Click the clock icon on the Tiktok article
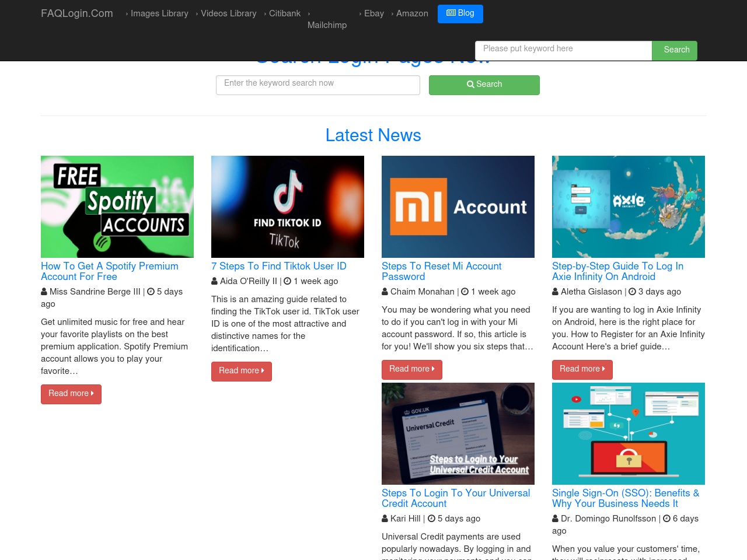The image size is (747, 560). click(x=288, y=281)
